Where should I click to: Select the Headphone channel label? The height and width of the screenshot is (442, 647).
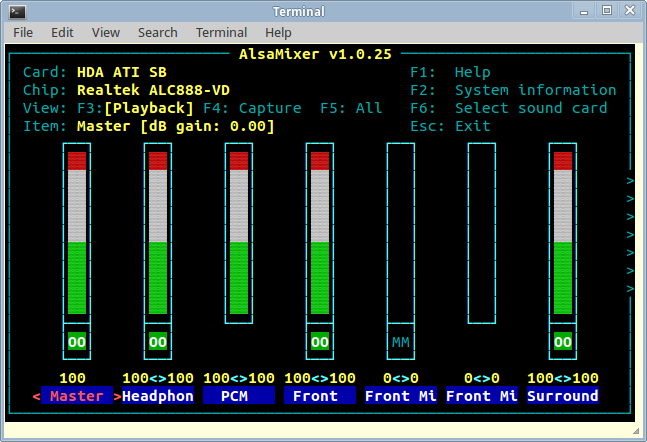pyautogui.click(x=158, y=396)
